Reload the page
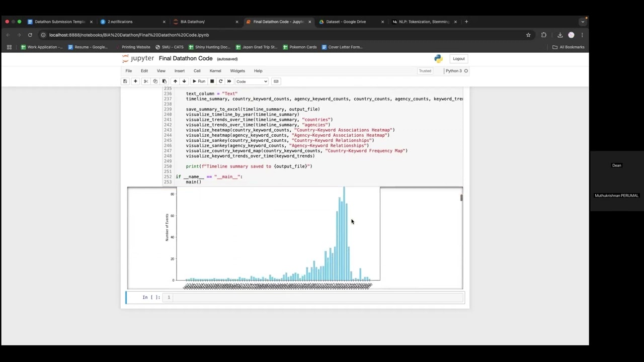Image resolution: width=644 pixels, height=362 pixels. click(30, 35)
